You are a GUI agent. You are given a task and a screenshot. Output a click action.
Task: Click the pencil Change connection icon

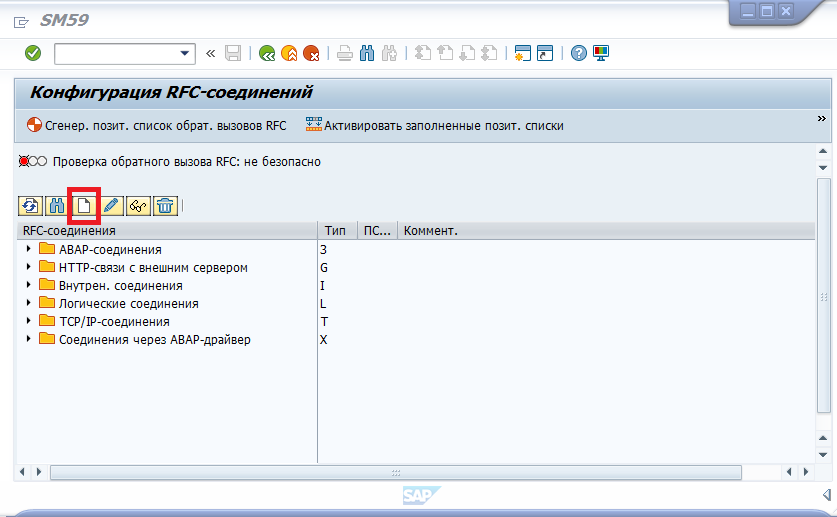coord(111,206)
